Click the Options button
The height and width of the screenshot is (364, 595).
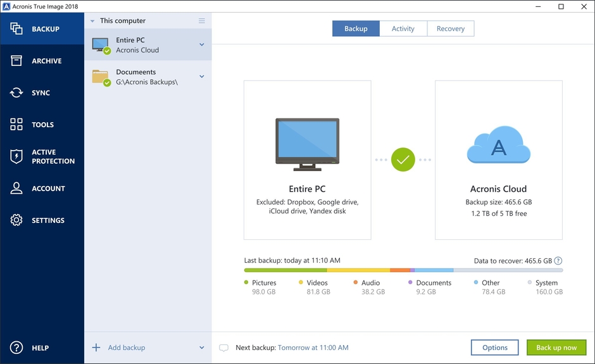click(x=495, y=348)
